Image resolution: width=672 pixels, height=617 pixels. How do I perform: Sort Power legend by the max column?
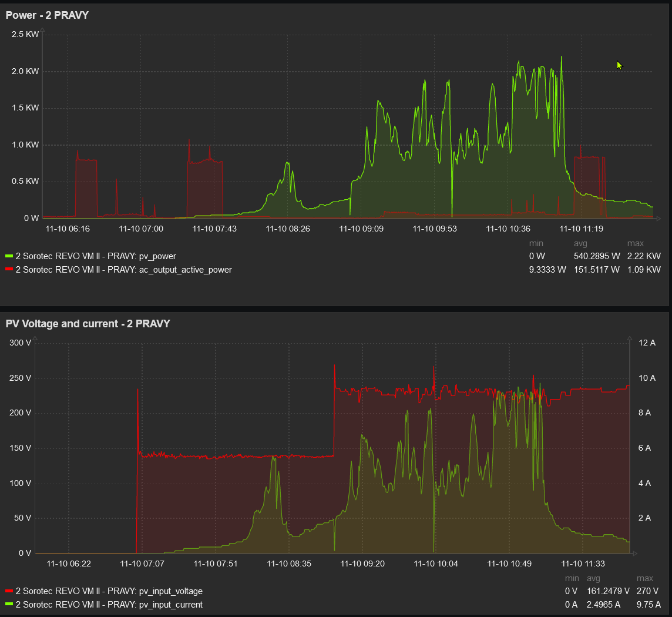click(x=635, y=243)
